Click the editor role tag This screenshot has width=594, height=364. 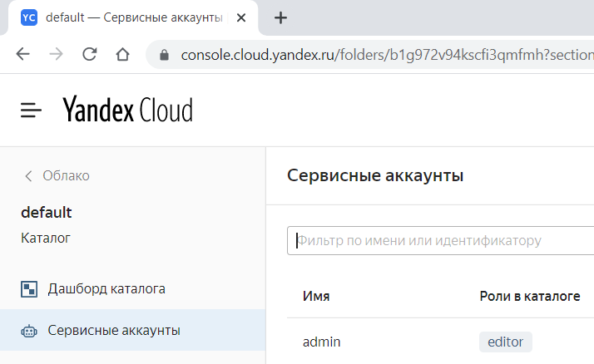[x=505, y=342]
